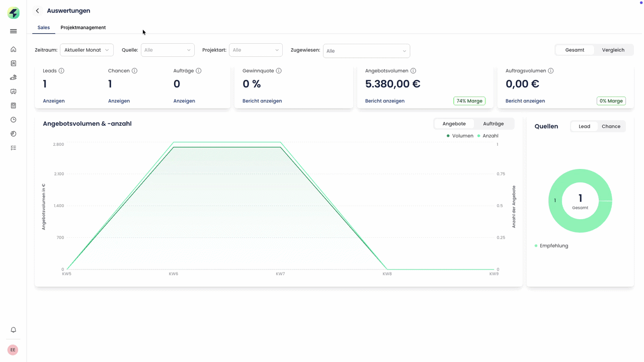
Task: Toggle the Empfehlung legend entry
Action: [551, 246]
